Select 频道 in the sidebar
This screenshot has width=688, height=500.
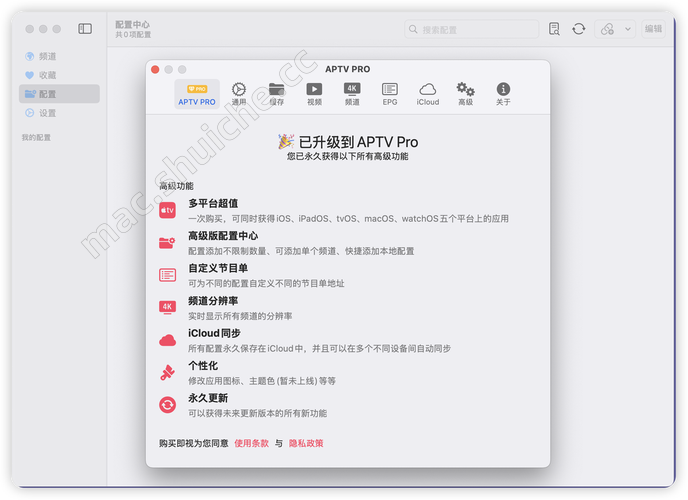click(47, 56)
